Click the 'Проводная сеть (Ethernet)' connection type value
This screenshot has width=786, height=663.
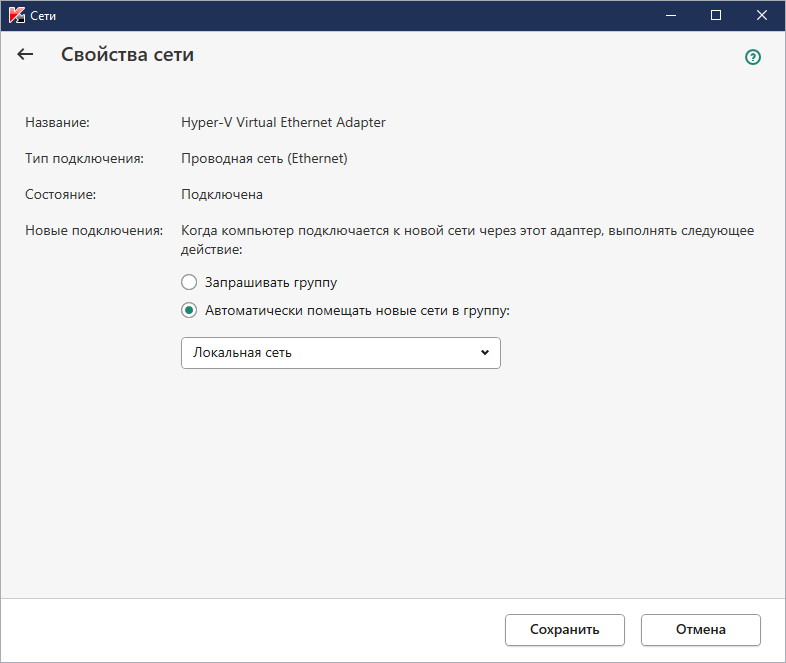[x=264, y=158]
